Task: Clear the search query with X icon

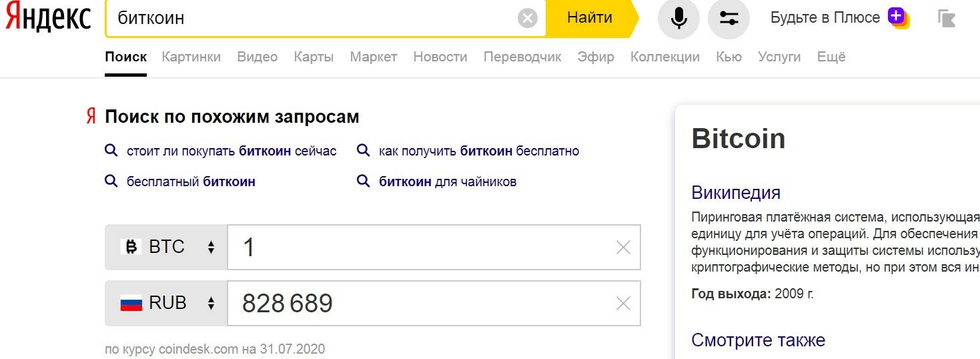Action: point(527,19)
